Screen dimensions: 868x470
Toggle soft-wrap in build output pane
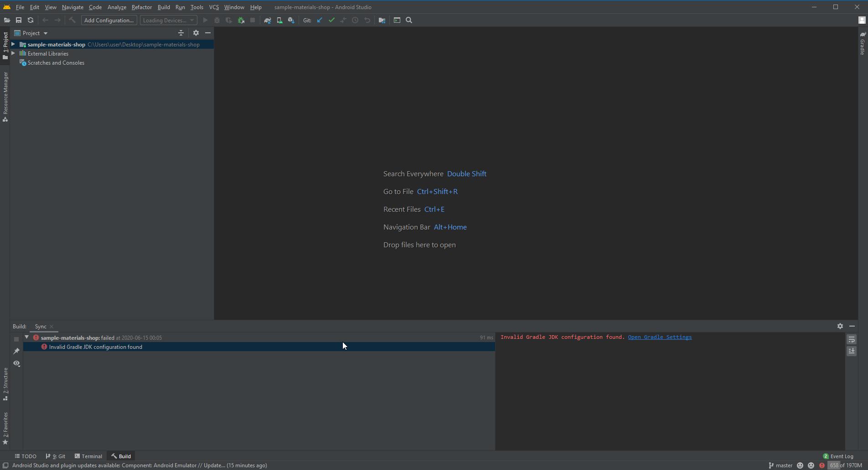[852, 339]
